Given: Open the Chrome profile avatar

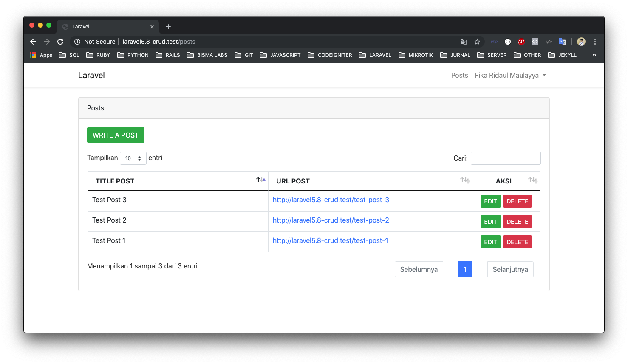Looking at the screenshot, I should [x=581, y=42].
